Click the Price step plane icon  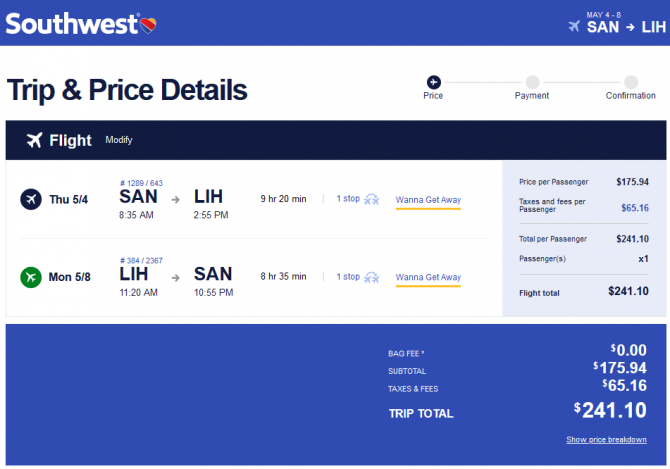pyautogui.click(x=433, y=82)
